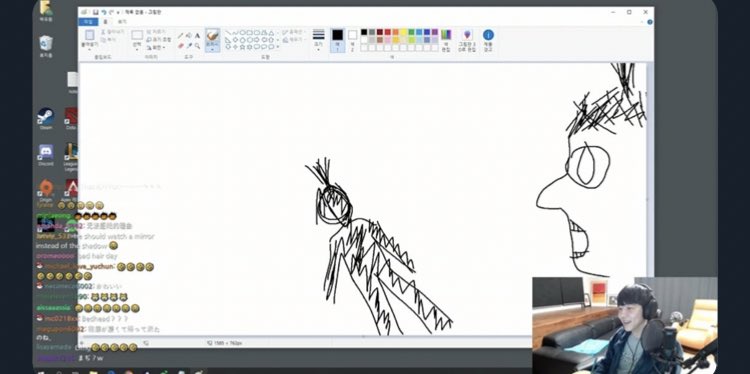Click the Resize button in image group
The height and width of the screenshot is (374, 750).
(158, 40)
